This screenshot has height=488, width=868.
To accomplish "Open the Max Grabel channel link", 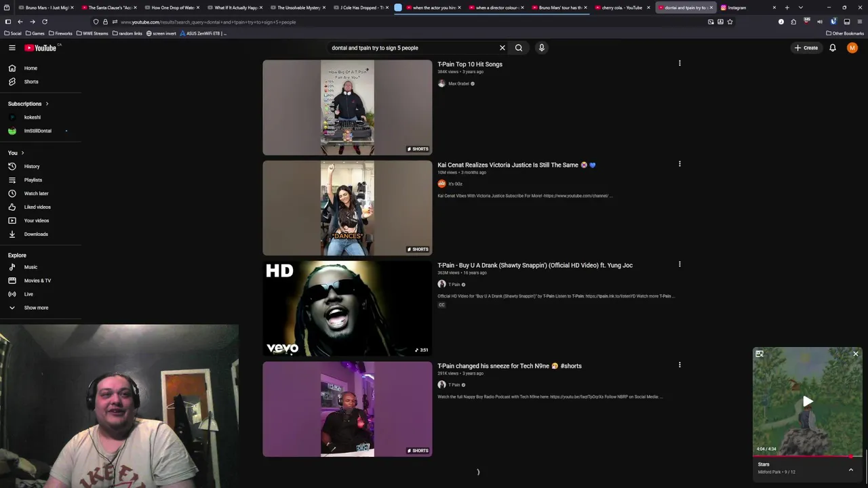I will click(x=458, y=83).
